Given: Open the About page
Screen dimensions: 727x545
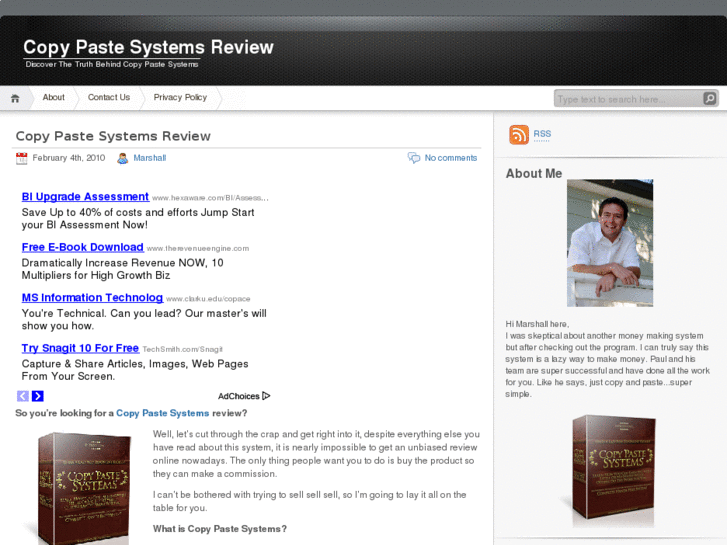Looking at the screenshot, I should click(53, 97).
